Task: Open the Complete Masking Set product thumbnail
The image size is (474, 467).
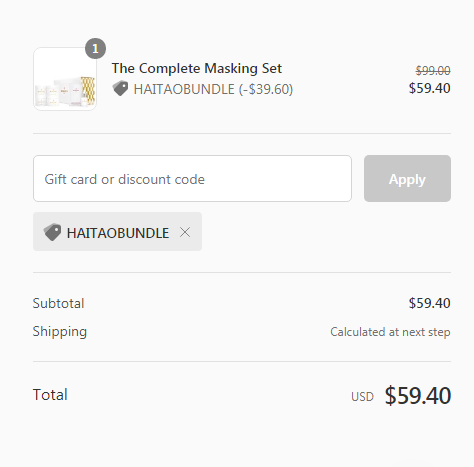Action: coord(65,79)
